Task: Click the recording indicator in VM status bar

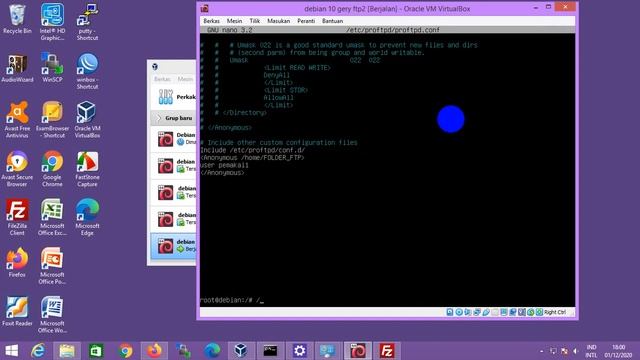Action: click(513, 312)
